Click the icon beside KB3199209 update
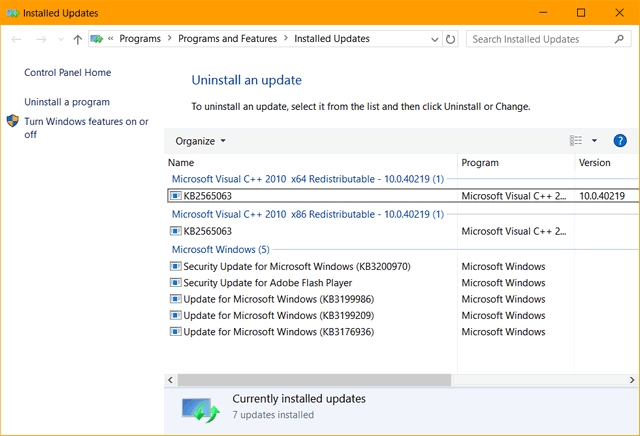This screenshot has height=436, width=640. (x=176, y=315)
